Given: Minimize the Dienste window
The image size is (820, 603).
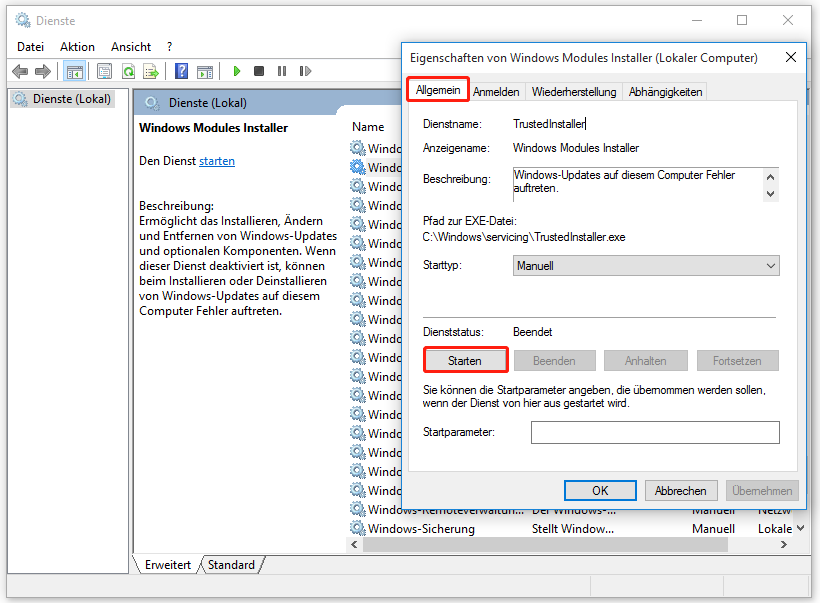Looking at the screenshot, I should [x=697, y=20].
